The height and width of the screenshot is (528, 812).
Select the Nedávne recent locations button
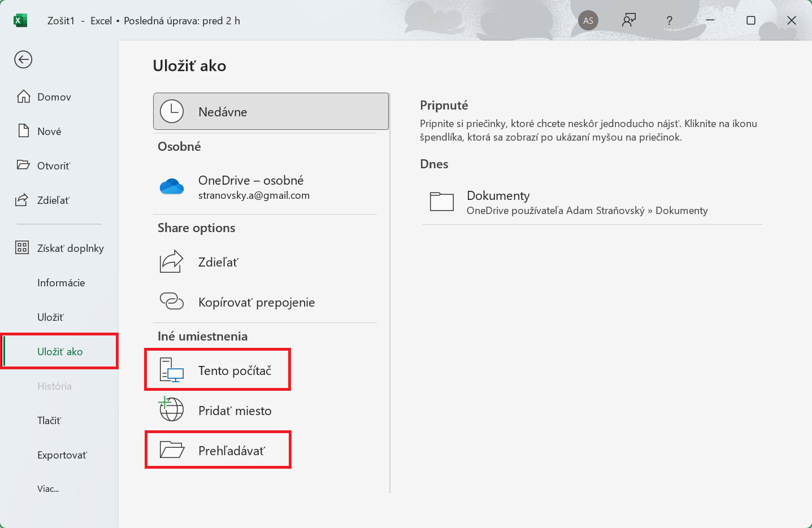coord(271,111)
